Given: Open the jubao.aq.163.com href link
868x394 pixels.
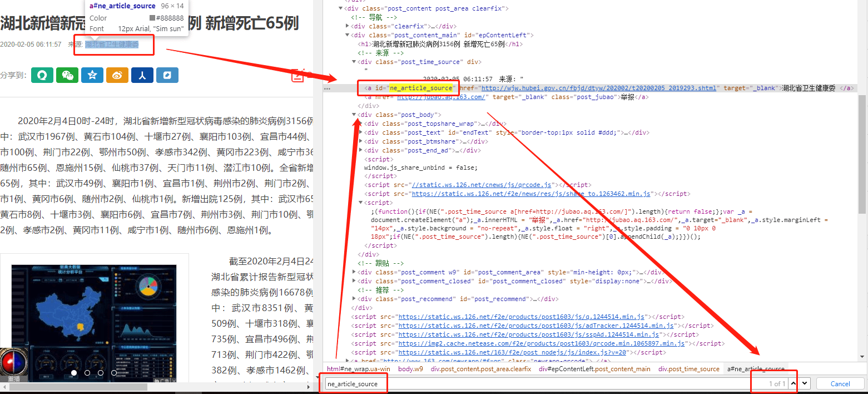Looking at the screenshot, I should point(442,97).
